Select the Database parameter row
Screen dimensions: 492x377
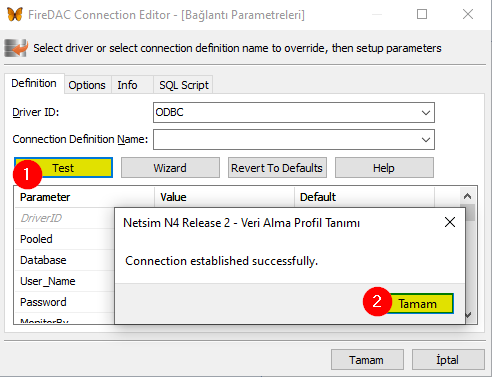click(65, 260)
